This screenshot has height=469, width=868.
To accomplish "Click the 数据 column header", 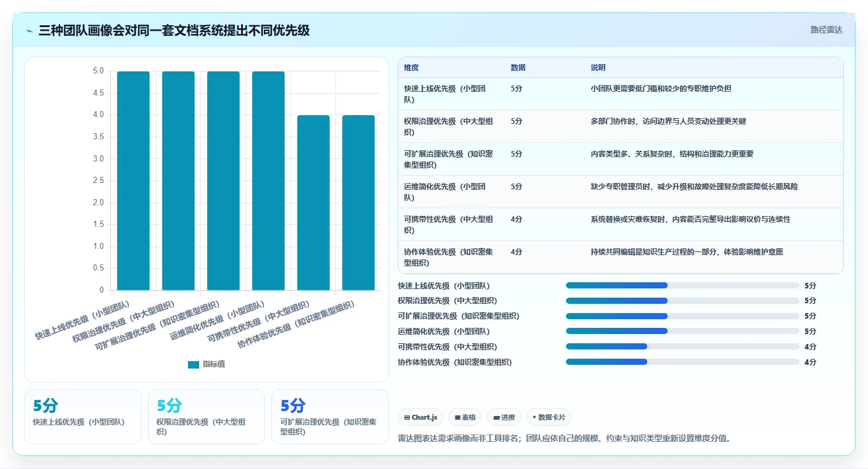I will coord(518,68).
